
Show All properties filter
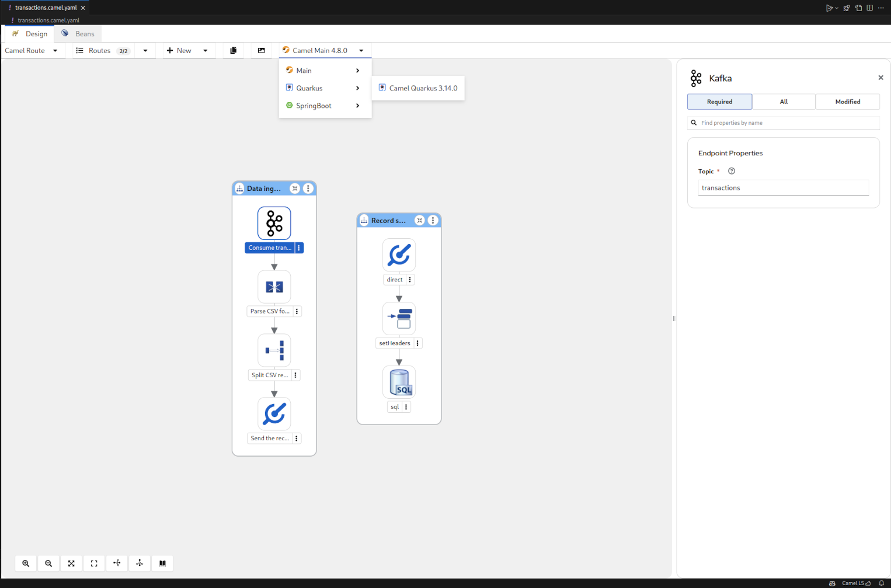[784, 102]
